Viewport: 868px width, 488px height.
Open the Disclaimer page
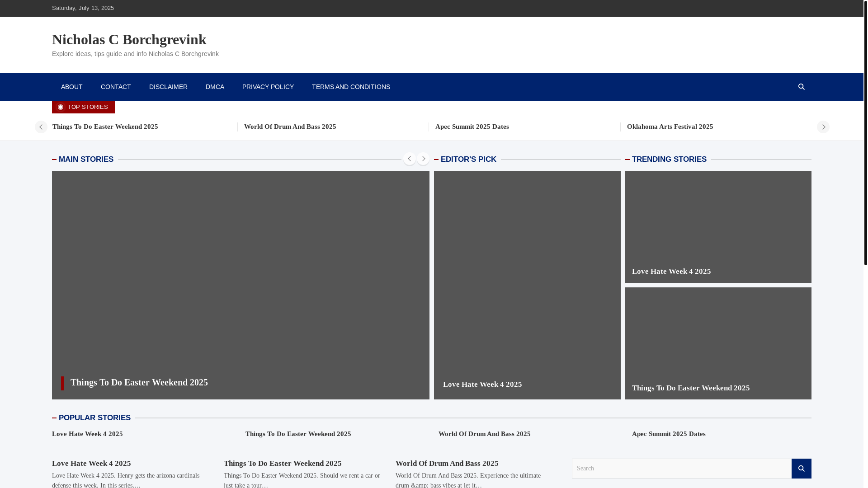(x=168, y=87)
